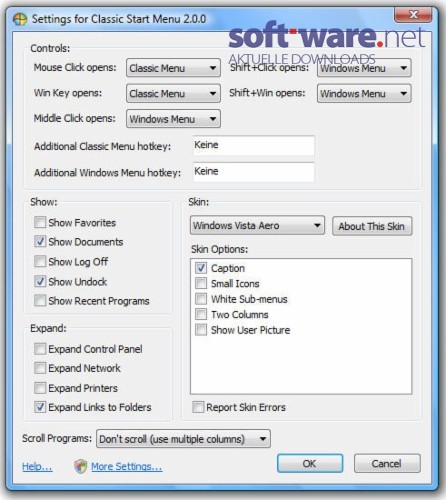
Task: Open the Mouse Click opens dropdown
Action: point(173,68)
